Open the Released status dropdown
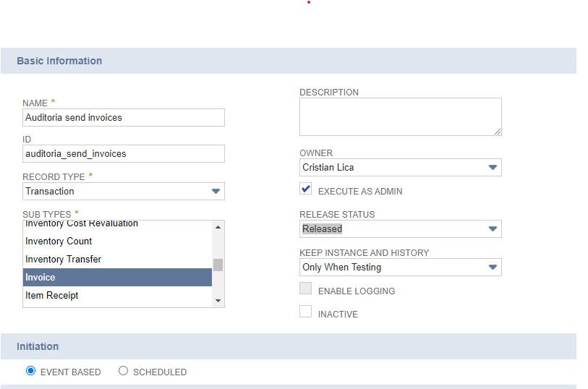Viewport: 588px width, 389px height. point(401,229)
